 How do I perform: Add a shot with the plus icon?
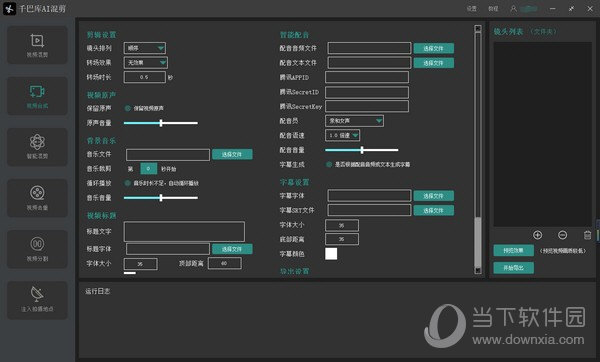[x=537, y=235]
